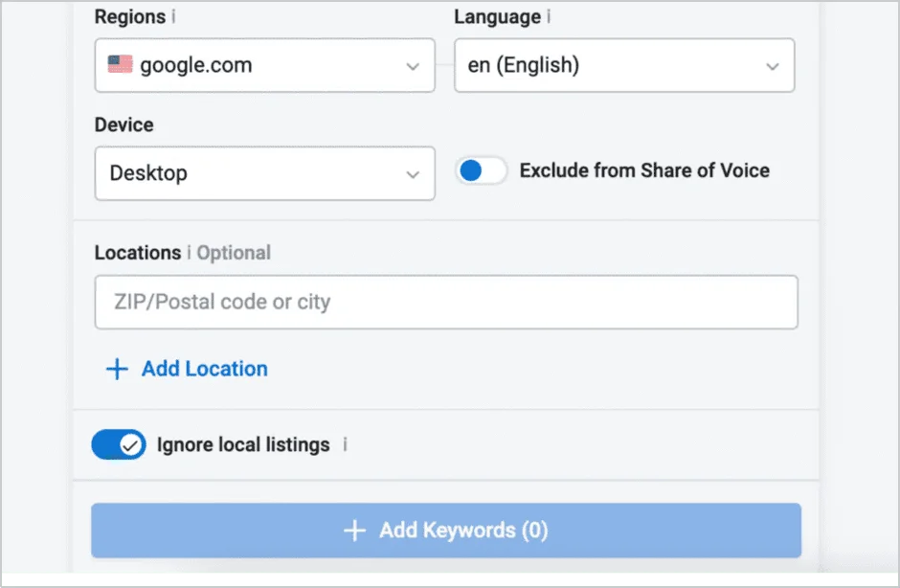Click the plus icon inside Add Keywords button
Viewport: 900px width, 588px height.
coord(355,530)
